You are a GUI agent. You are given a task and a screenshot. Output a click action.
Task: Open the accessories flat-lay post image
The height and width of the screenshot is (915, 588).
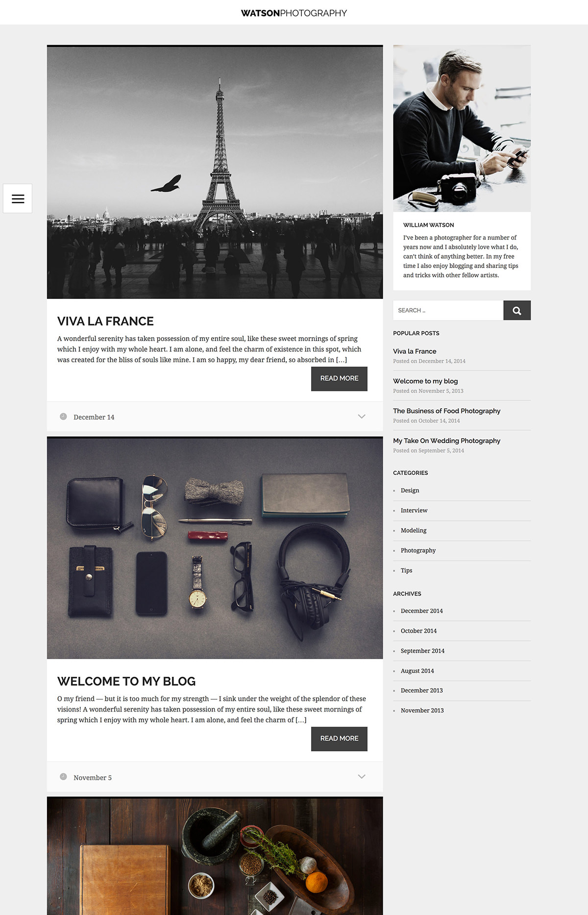coord(215,548)
